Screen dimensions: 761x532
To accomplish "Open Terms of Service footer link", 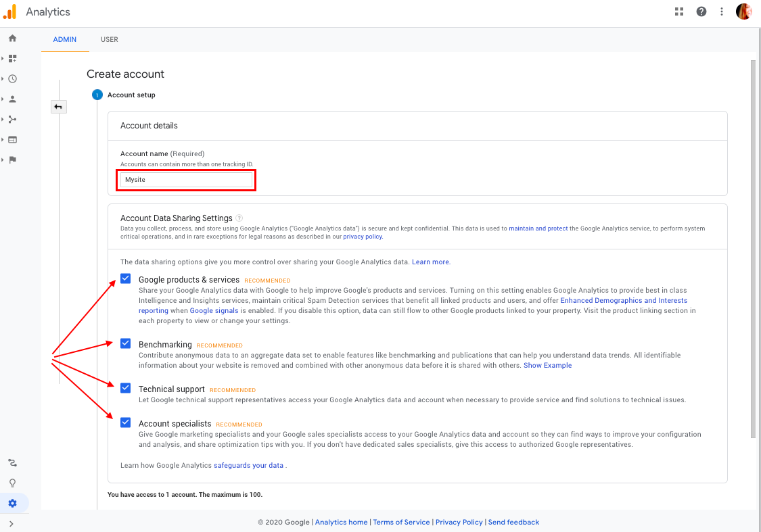I will point(401,523).
